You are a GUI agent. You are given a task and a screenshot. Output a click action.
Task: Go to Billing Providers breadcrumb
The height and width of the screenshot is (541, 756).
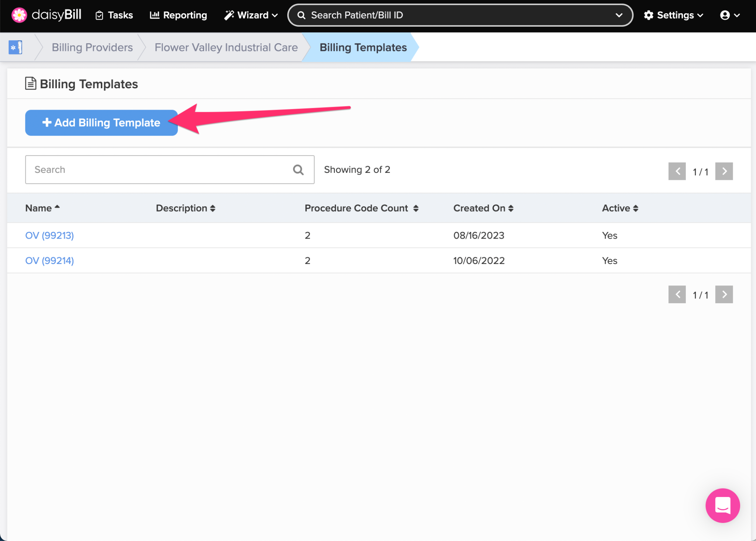click(x=92, y=47)
